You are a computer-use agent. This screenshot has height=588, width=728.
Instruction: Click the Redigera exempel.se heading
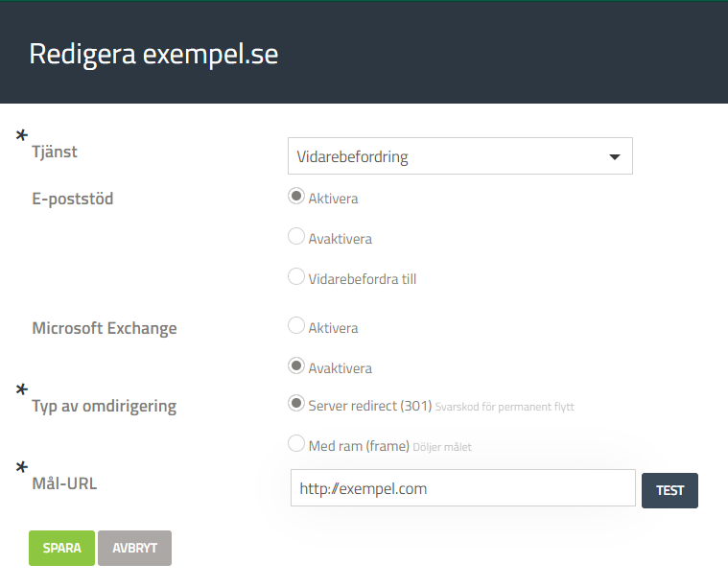coord(153,54)
